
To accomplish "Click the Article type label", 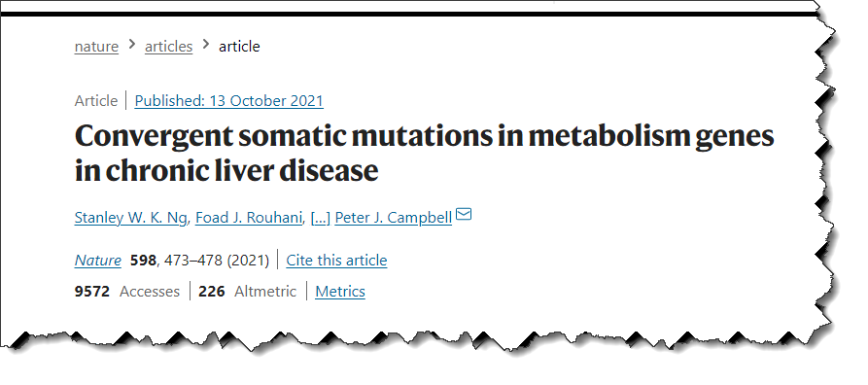I will (96, 101).
